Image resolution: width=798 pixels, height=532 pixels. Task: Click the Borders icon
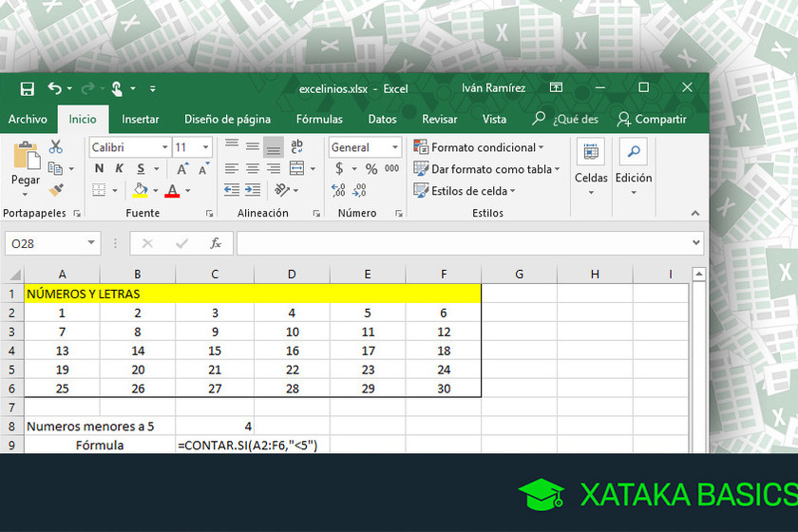(x=99, y=190)
